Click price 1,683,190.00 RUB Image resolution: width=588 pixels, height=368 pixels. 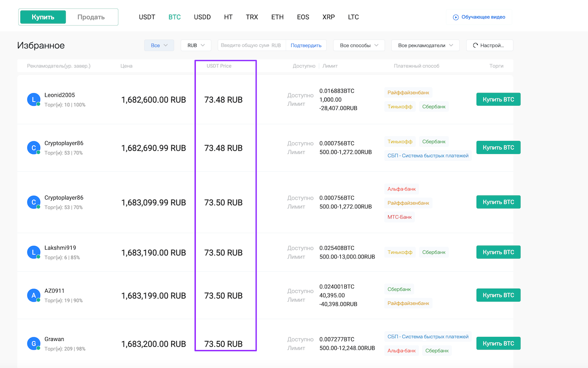153,253
